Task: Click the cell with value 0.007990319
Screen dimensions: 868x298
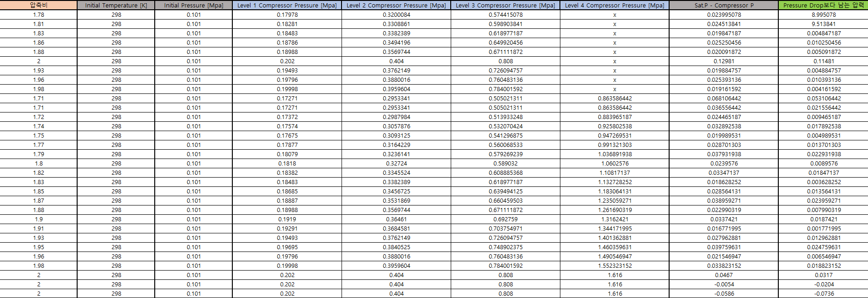Action: point(824,210)
